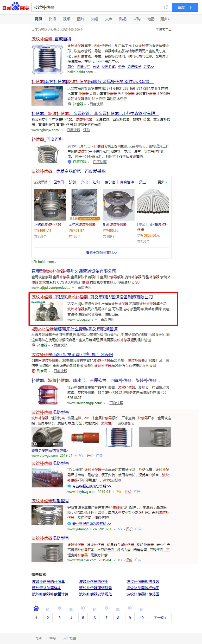Click the camera image-search icon

point(167,8)
